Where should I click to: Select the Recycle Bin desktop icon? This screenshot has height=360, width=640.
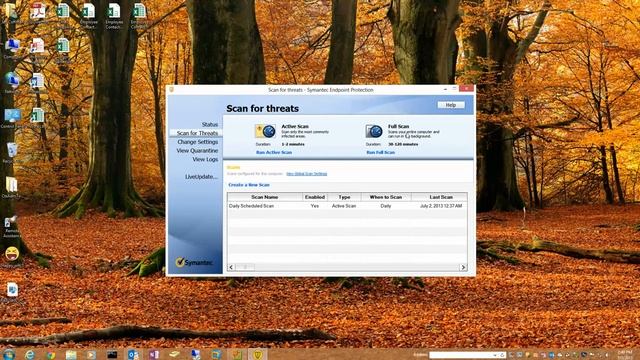point(11,153)
